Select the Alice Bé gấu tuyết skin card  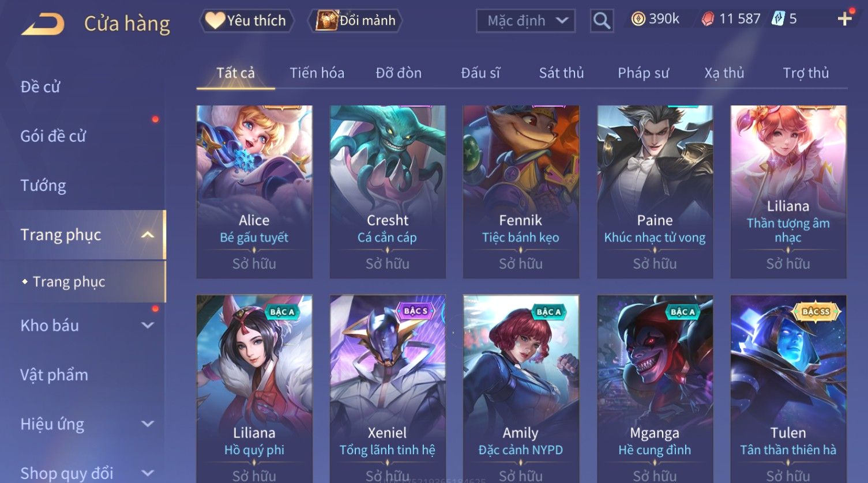tap(254, 192)
